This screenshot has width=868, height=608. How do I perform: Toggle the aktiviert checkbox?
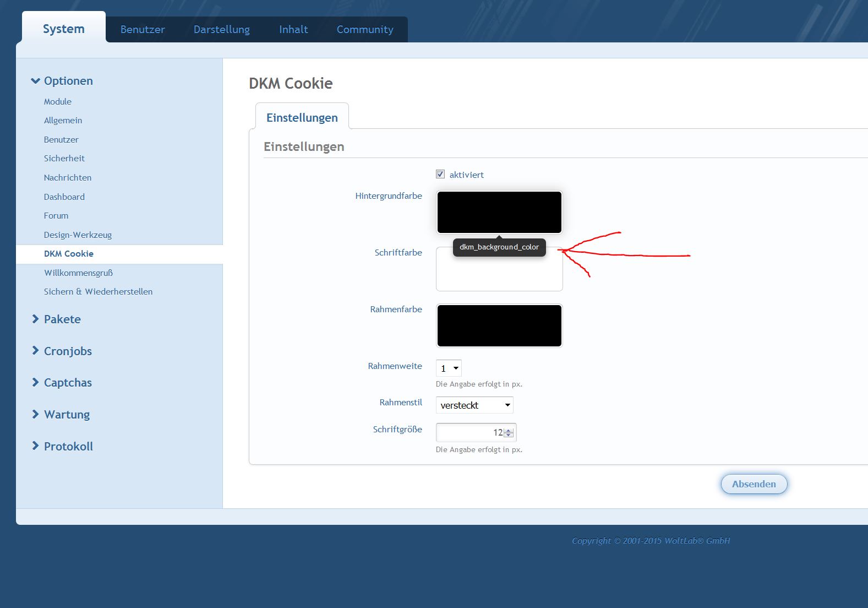pos(440,174)
